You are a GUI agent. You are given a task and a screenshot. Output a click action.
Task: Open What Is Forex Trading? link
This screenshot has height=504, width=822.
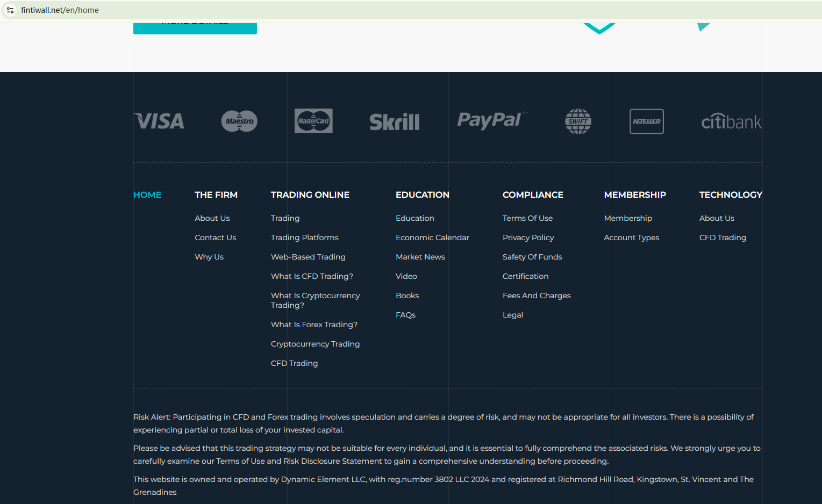[314, 325]
